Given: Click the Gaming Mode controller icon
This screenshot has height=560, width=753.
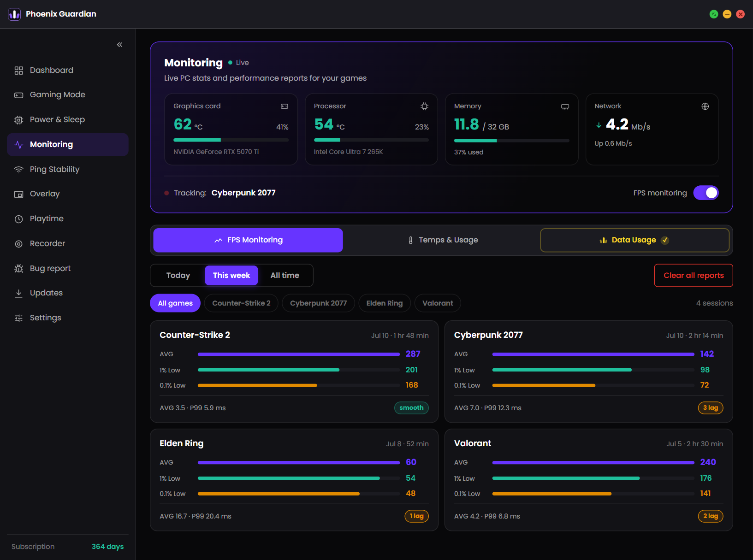Looking at the screenshot, I should tap(18, 95).
